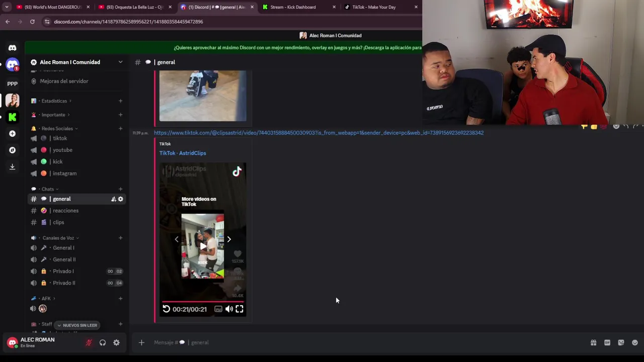Switch to World's Most DANGEROUS YouTube tab
644x362 pixels.
(53, 7)
